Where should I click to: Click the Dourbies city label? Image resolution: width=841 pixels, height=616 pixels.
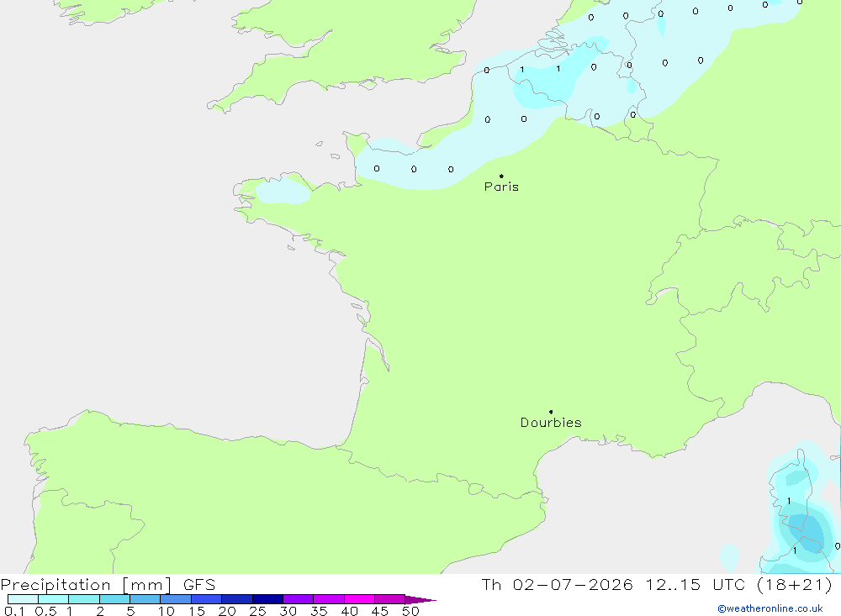(551, 423)
